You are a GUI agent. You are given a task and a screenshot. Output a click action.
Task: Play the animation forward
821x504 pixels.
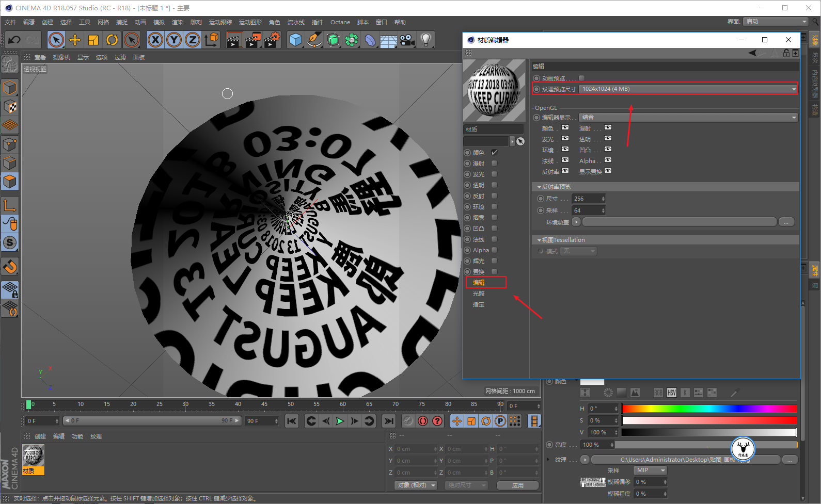(340, 421)
